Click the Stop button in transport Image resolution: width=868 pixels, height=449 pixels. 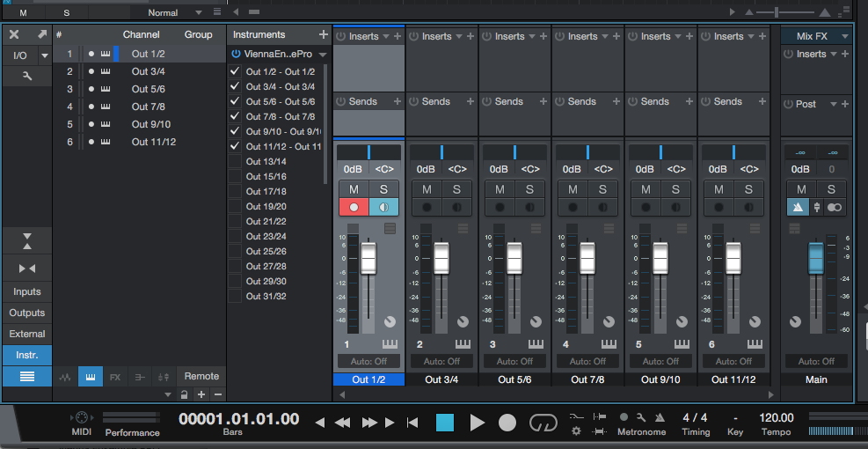coord(444,423)
